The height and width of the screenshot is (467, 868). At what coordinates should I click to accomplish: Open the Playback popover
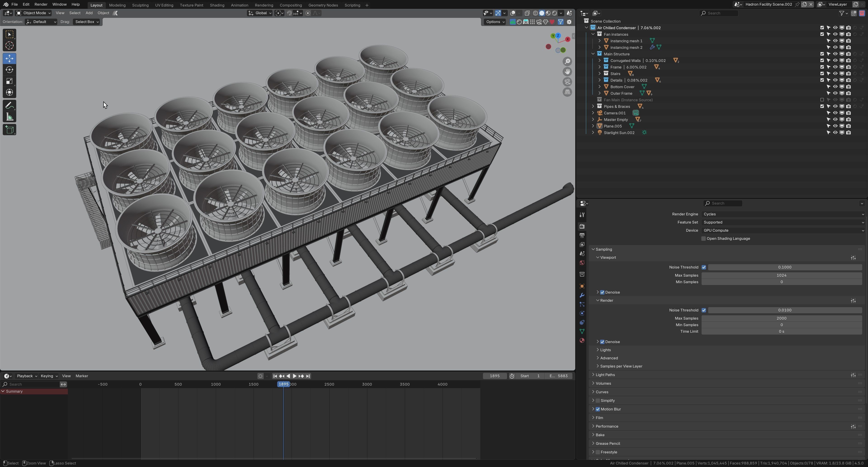point(27,376)
